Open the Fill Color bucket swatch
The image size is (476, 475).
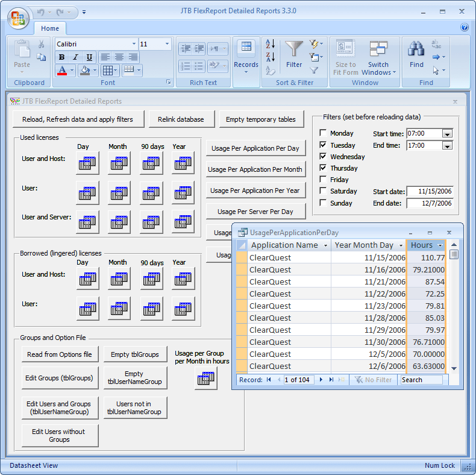(x=85, y=71)
